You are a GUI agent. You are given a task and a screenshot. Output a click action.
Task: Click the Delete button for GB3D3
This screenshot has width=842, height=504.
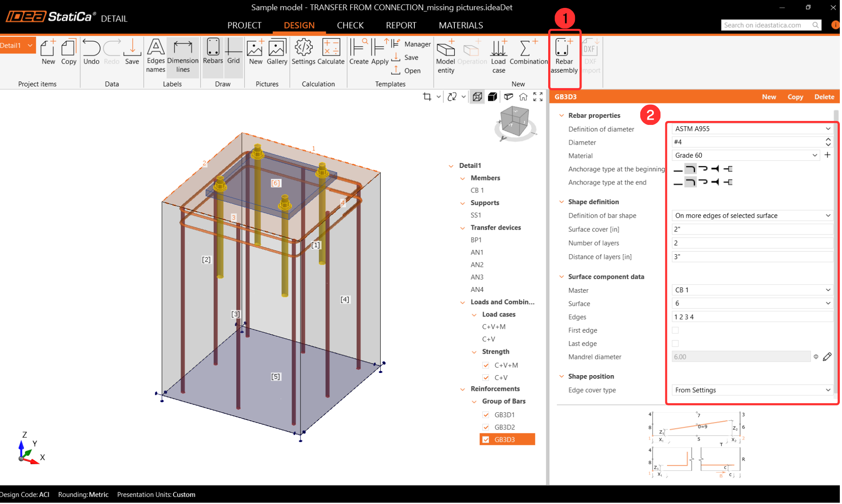824,97
